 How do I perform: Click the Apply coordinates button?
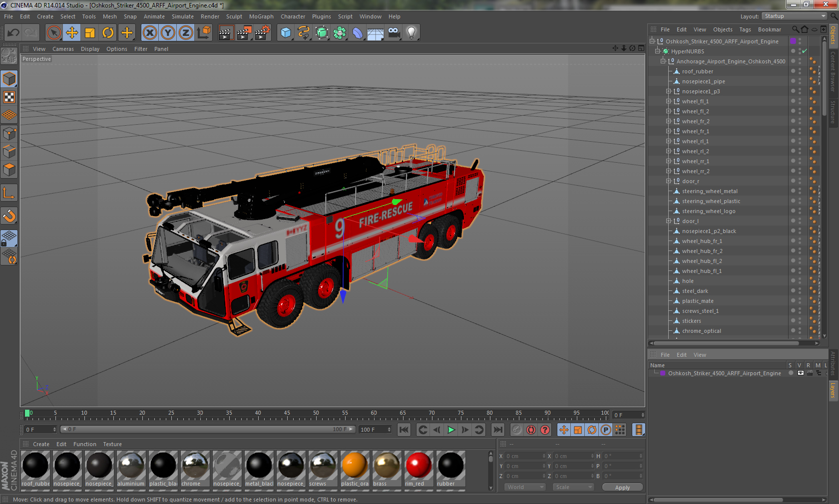(x=622, y=488)
